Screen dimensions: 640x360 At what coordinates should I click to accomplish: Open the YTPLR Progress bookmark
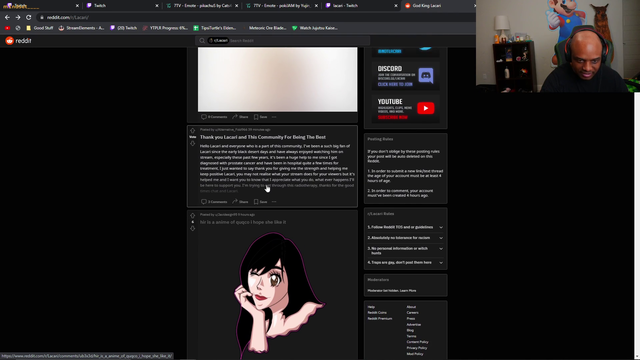(x=165, y=28)
